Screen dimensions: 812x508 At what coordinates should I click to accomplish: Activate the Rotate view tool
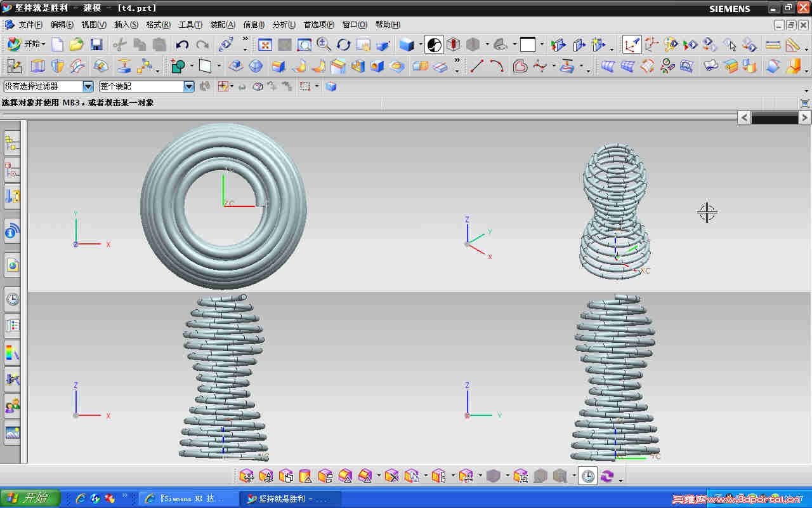[x=344, y=44]
